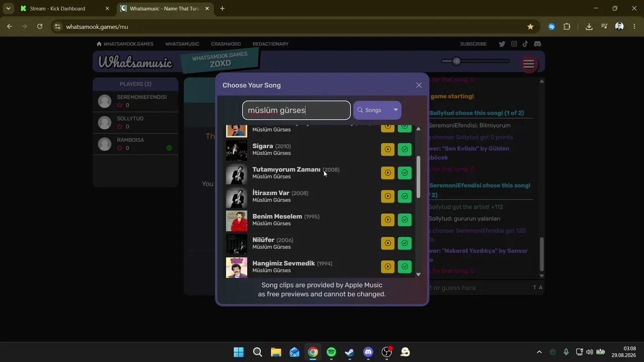Preview Hangimiz Sevmedik clip
The height and width of the screenshot is (362, 644).
click(387, 266)
